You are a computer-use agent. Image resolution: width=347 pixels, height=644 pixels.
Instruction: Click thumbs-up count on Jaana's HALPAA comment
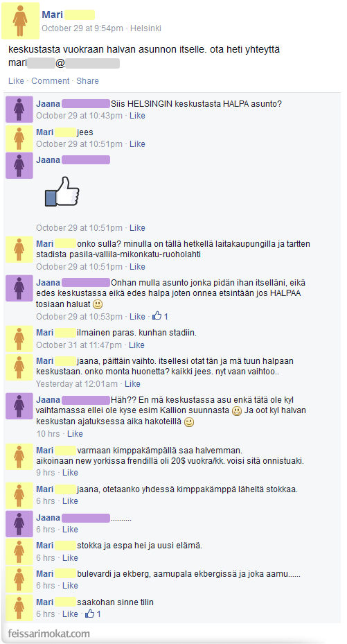tap(161, 316)
